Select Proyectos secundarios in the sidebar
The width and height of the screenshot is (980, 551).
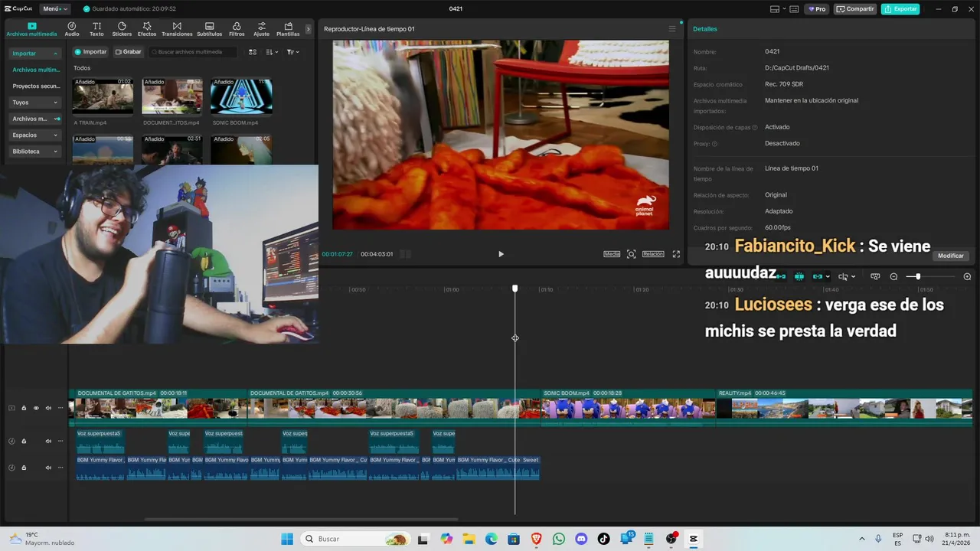(x=35, y=86)
